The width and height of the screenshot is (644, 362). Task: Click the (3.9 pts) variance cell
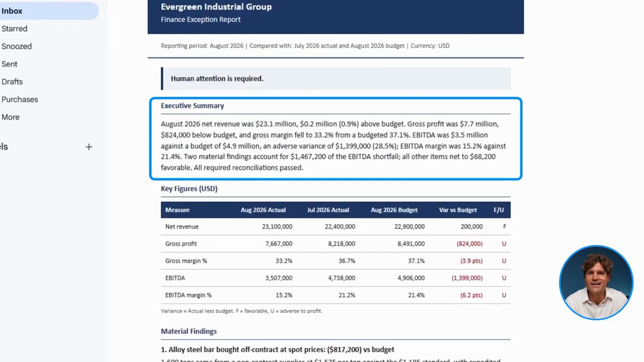tap(471, 261)
